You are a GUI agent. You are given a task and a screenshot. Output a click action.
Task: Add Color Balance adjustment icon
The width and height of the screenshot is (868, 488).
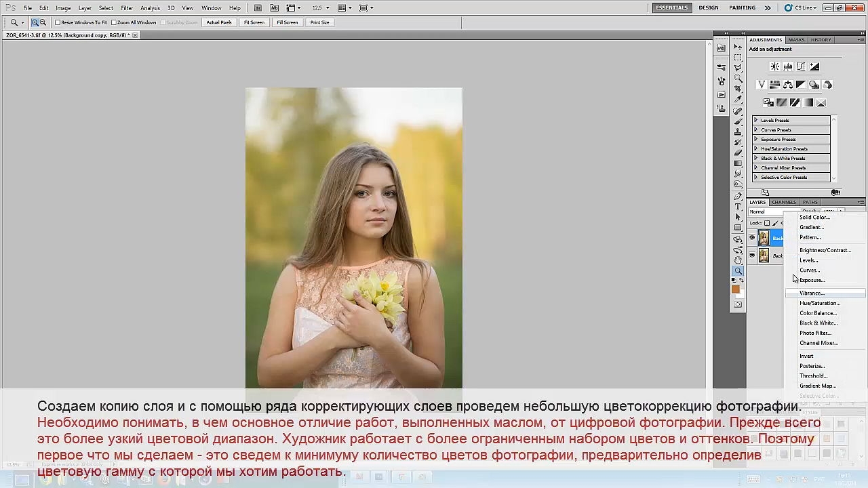point(788,85)
